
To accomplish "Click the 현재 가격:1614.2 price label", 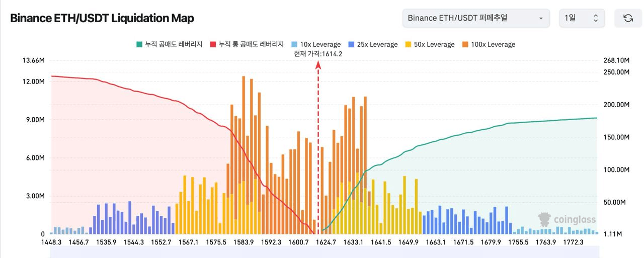I will 318,54.
